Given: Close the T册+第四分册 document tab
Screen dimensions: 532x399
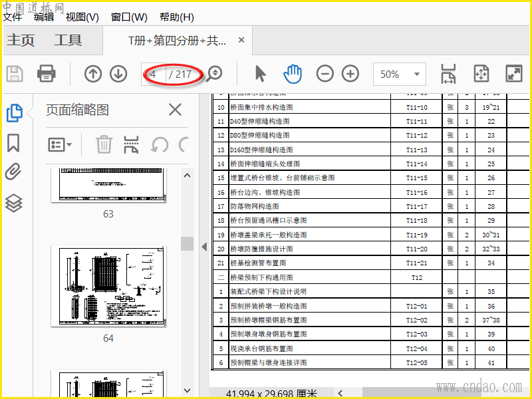Looking at the screenshot, I should coord(241,40).
